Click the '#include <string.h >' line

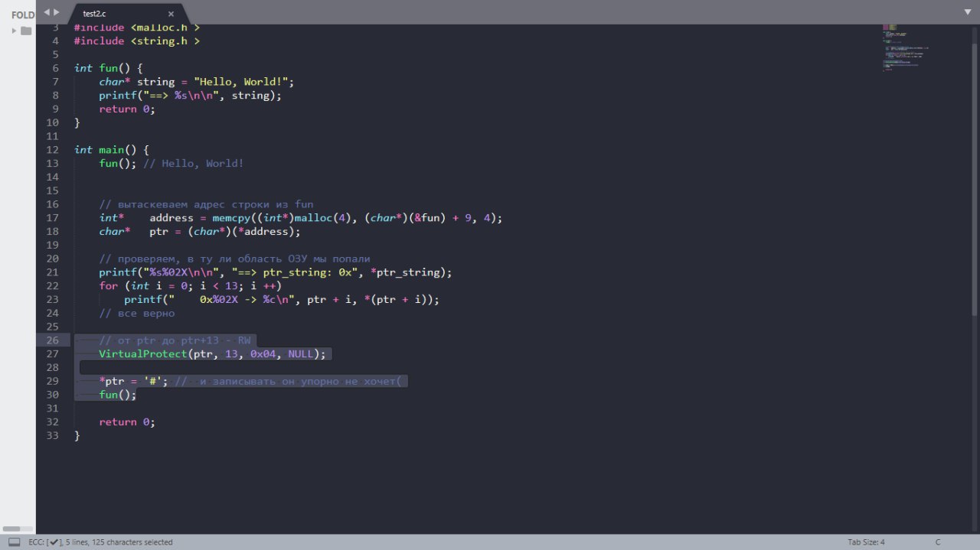pyautogui.click(x=137, y=41)
